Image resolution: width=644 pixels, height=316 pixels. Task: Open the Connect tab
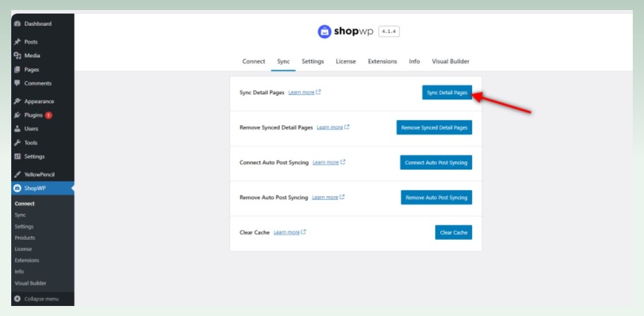[x=254, y=61]
